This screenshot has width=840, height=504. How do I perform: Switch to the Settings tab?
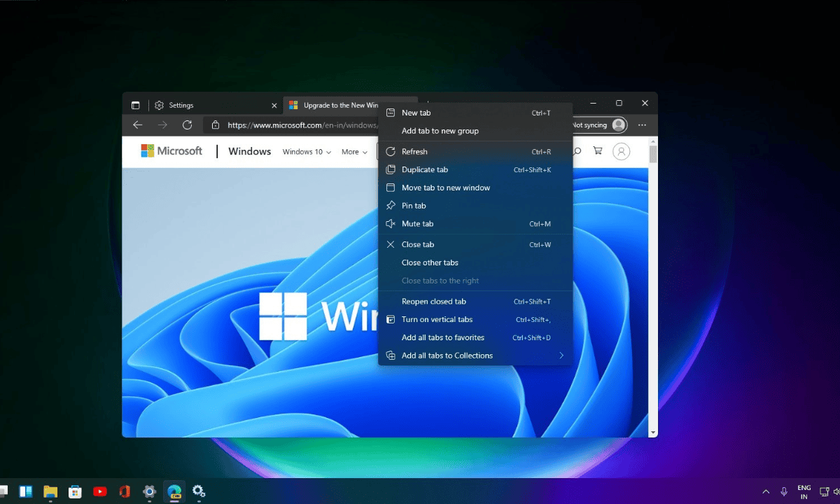182,105
